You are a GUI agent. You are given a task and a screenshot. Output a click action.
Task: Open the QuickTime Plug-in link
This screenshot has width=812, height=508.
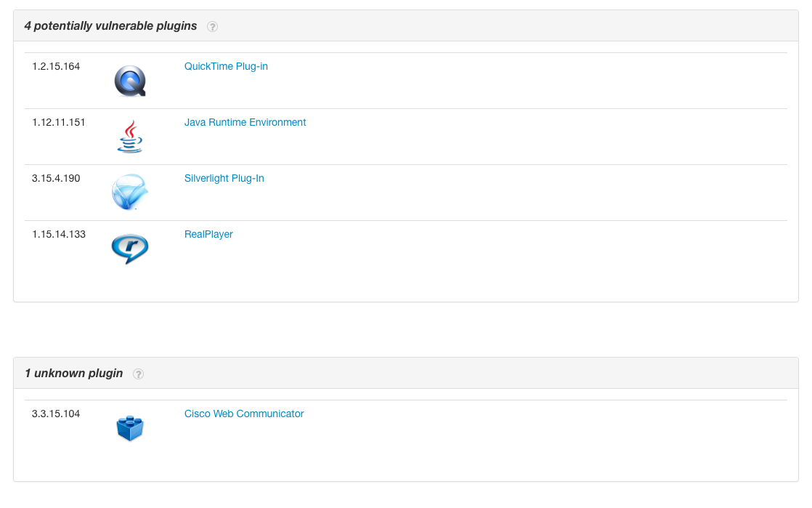point(226,66)
